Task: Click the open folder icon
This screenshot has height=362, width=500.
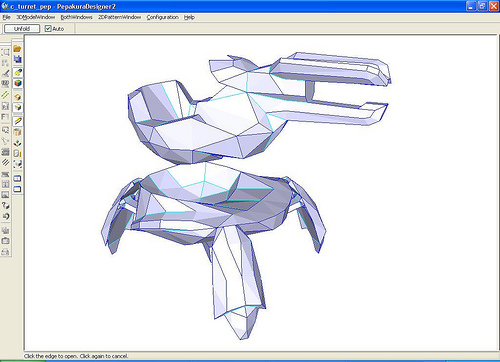Action: click(17, 49)
